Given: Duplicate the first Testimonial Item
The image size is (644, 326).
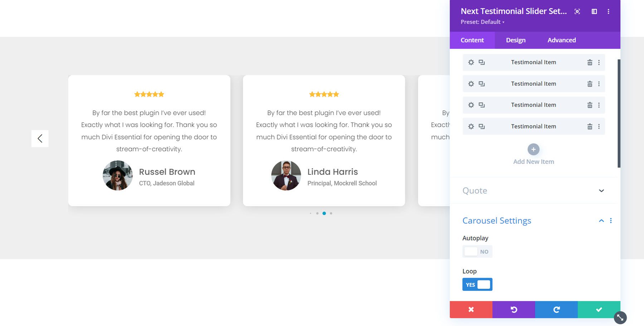Looking at the screenshot, I should click(482, 62).
